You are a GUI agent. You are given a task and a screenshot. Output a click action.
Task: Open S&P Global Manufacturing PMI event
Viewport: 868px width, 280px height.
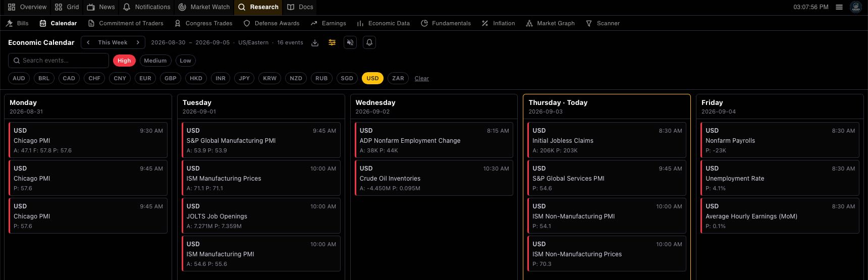pyautogui.click(x=261, y=140)
